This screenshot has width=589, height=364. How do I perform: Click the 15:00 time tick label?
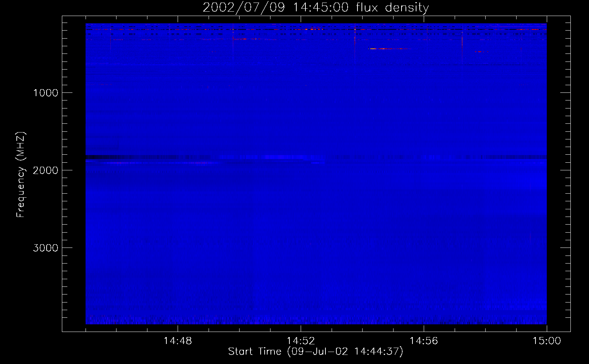(547, 341)
